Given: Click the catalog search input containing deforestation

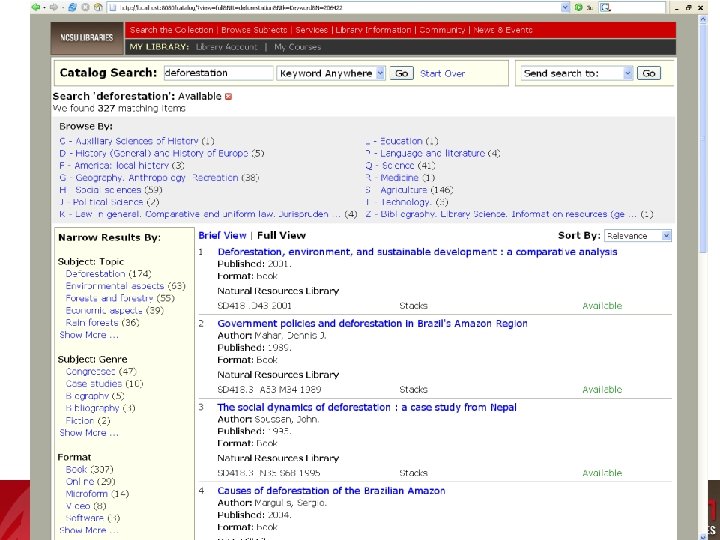Looking at the screenshot, I should [219, 73].
